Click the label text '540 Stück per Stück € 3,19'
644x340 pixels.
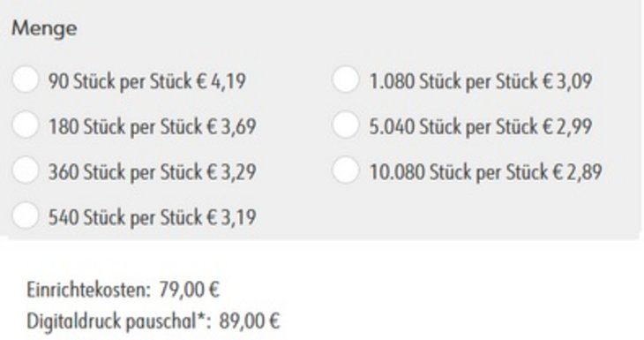[153, 217]
